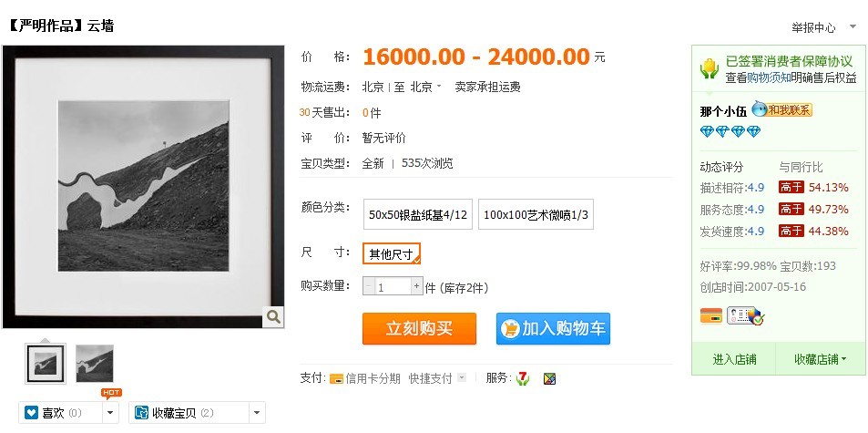Image resolution: width=868 pixels, height=433 pixels.
Task: Click the 进入店铺 tab
Action: pyautogui.click(x=734, y=359)
